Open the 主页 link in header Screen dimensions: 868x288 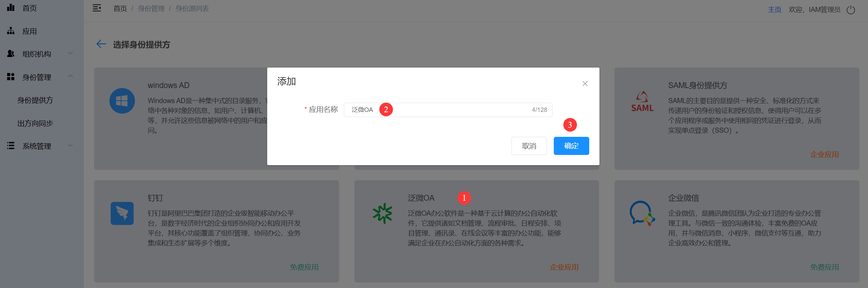[x=774, y=10]
